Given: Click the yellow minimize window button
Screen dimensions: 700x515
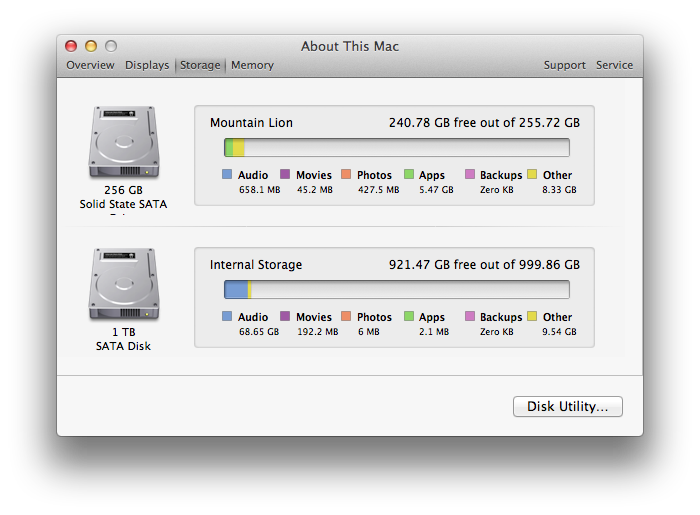Looking at the screenshot, I should point(91,46).
